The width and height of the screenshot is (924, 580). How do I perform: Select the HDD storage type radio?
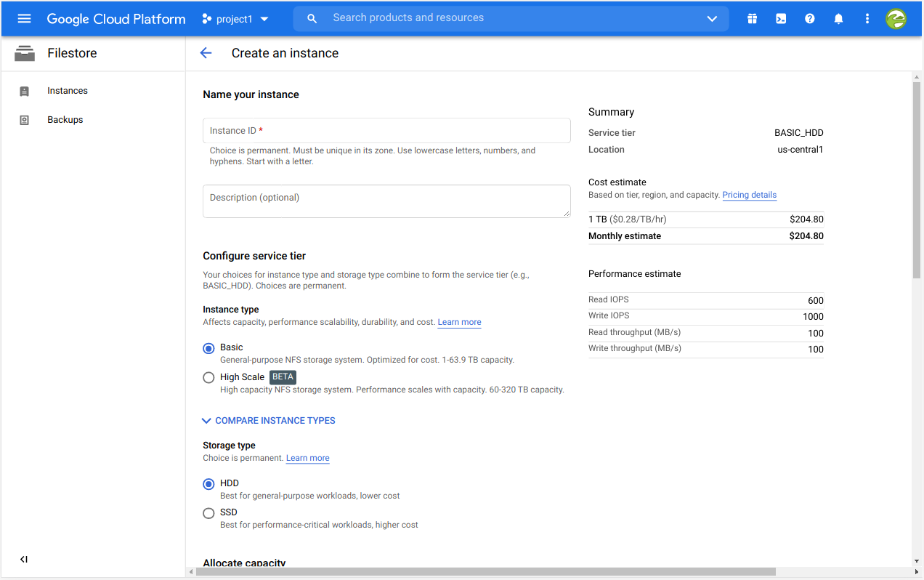point(209,484)
